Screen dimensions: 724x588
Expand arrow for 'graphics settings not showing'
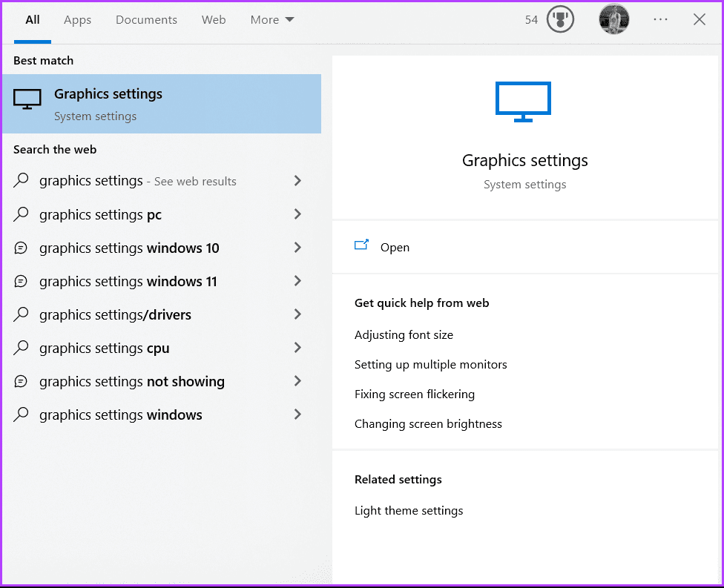pyautogui.click(x=297, y=381)
